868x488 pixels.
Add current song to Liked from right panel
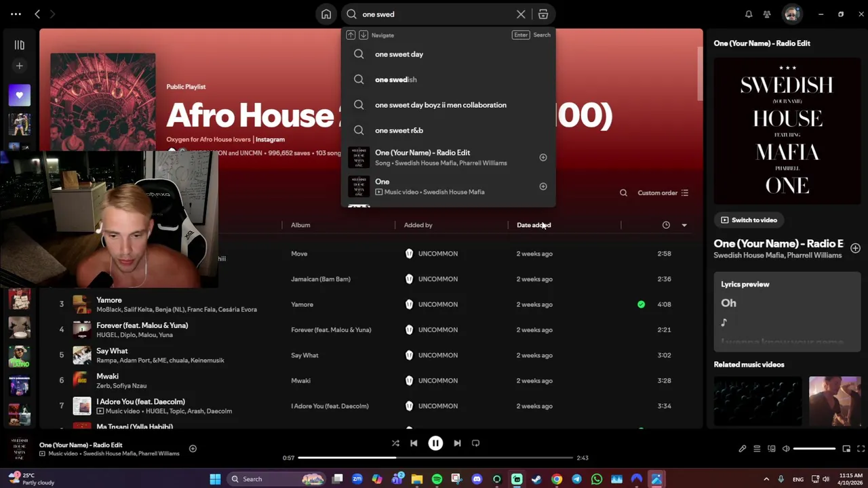tap(855, 249)
